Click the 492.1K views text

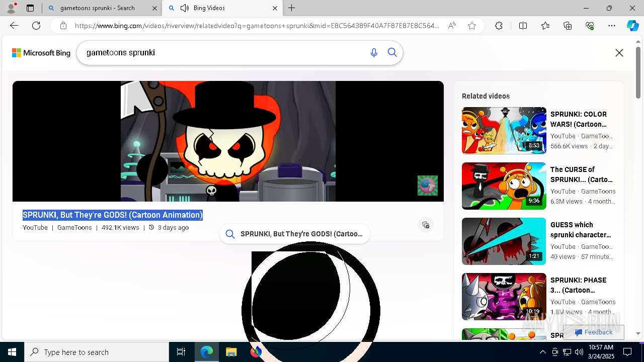[x=120, y=228]
